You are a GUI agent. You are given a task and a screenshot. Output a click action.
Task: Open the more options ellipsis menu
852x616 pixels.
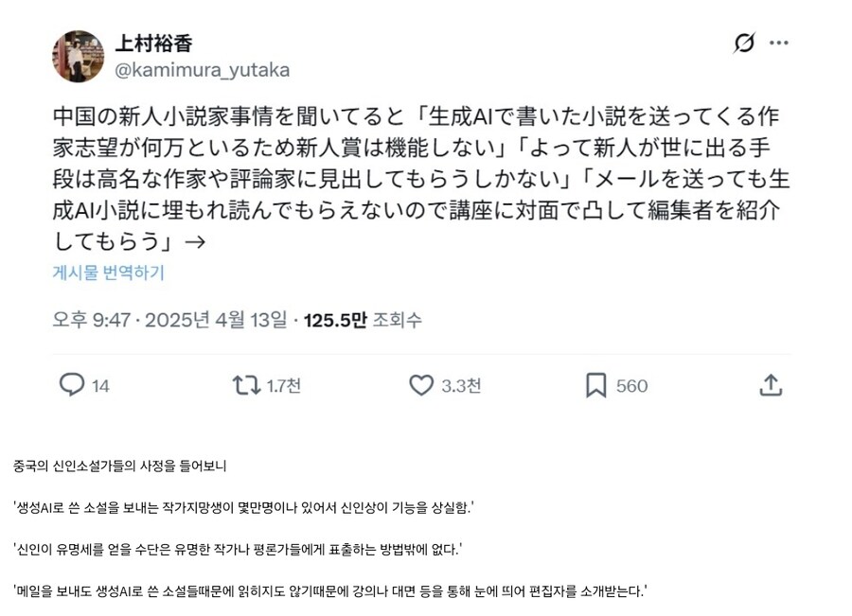point(780,42)
